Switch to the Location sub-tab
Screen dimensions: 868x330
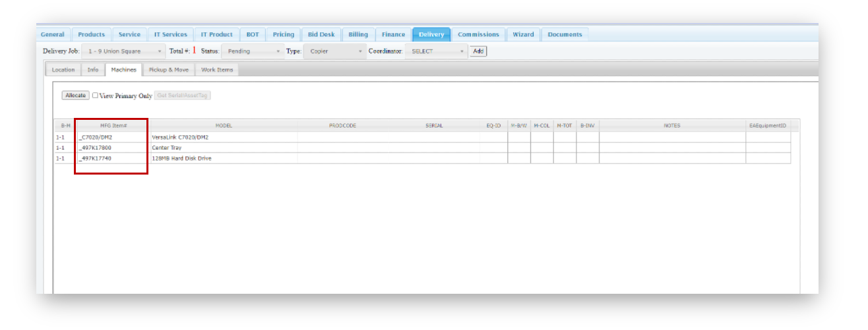tap(63, 70)
